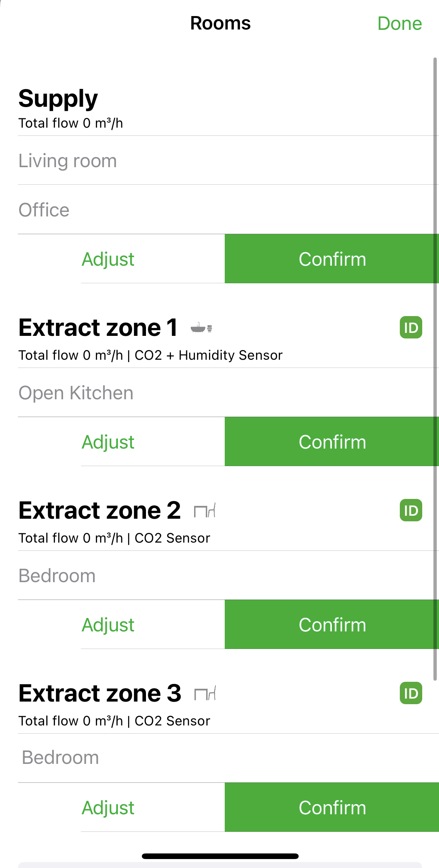This screenshot has height=868, width=439.
Task: Tap Adjust for Extract zone 2
Action: (x=108, y=625)
